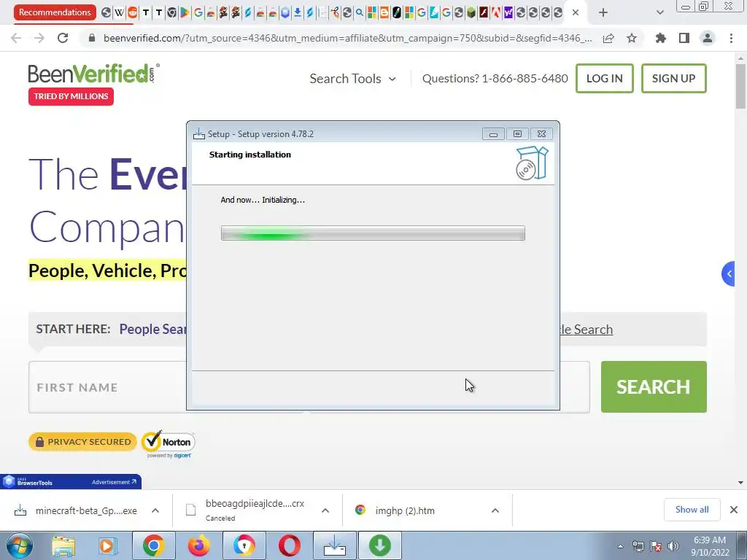Screen dimensions: 747x560
Task: Open Windows Explorer from taskbar
Action: (63, 545)
